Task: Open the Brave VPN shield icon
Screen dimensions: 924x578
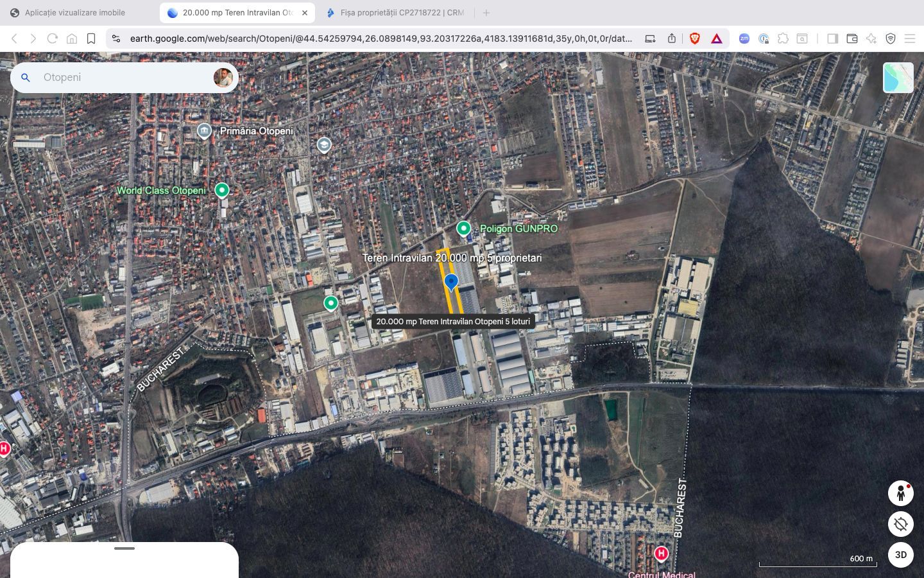Action: tap(891, 39)
